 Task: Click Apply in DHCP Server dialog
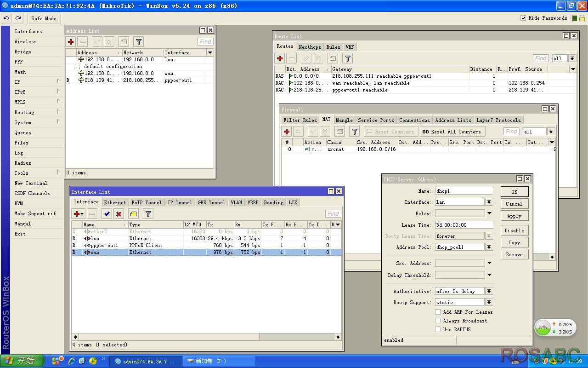tap(514, 216)
